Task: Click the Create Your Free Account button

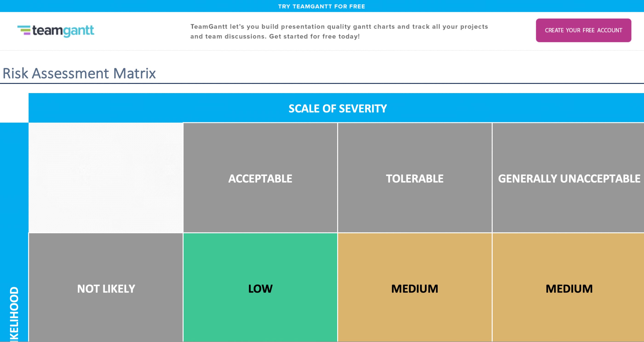Action: (583, 30)
